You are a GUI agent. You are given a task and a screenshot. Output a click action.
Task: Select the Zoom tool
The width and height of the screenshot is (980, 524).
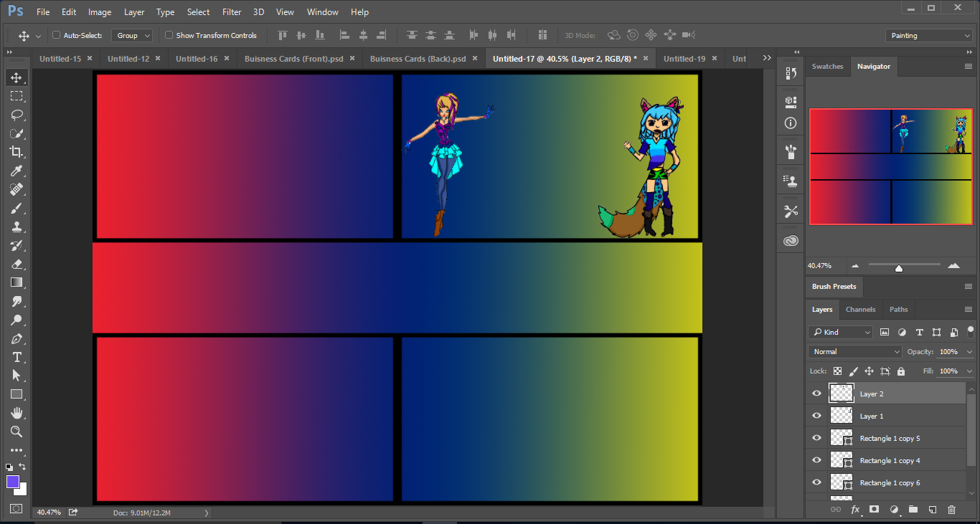17,432
